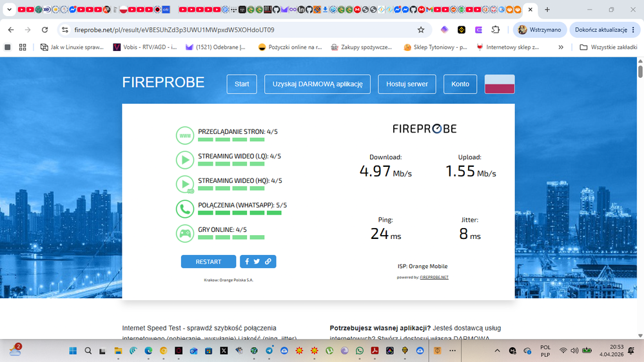Click the POL PLP language indicator

545,350
